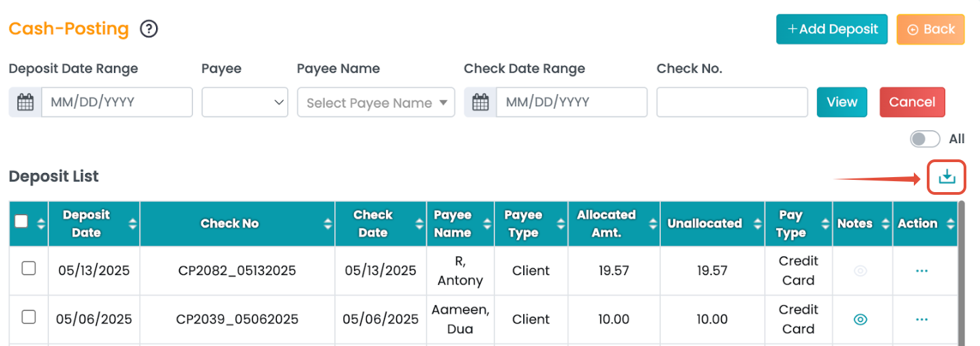Viewport: 980px width, 346px height.
Task: Expand the Payee dropdown
Action: click(x=245, y=102)
